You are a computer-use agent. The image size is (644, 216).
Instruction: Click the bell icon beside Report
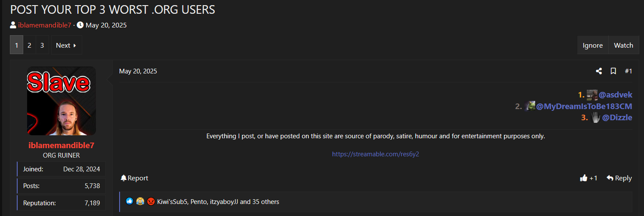click(x=123, y=178)
